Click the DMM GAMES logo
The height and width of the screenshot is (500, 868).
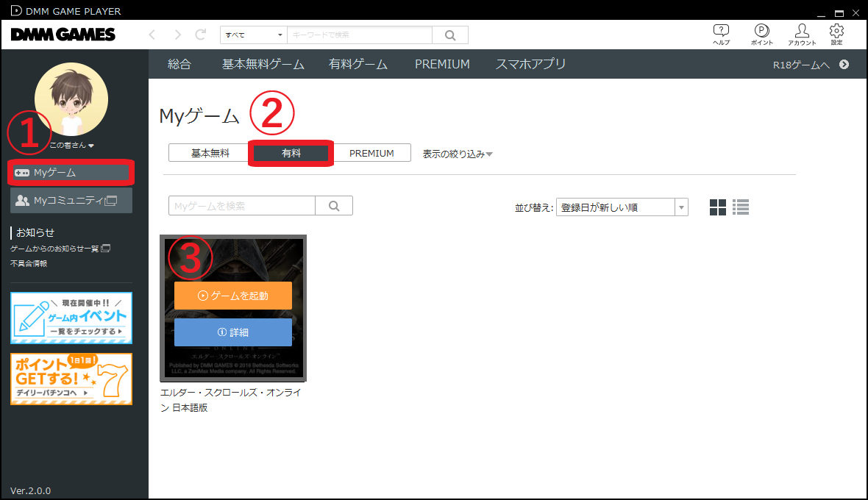63,35
